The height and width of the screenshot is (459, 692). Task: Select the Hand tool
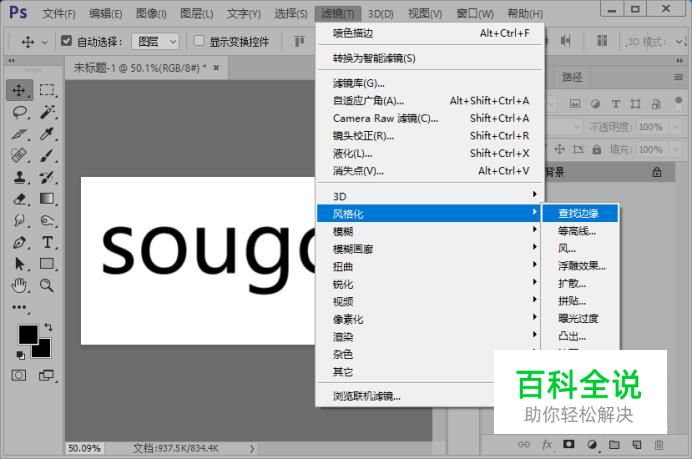[x=20, y=286]
